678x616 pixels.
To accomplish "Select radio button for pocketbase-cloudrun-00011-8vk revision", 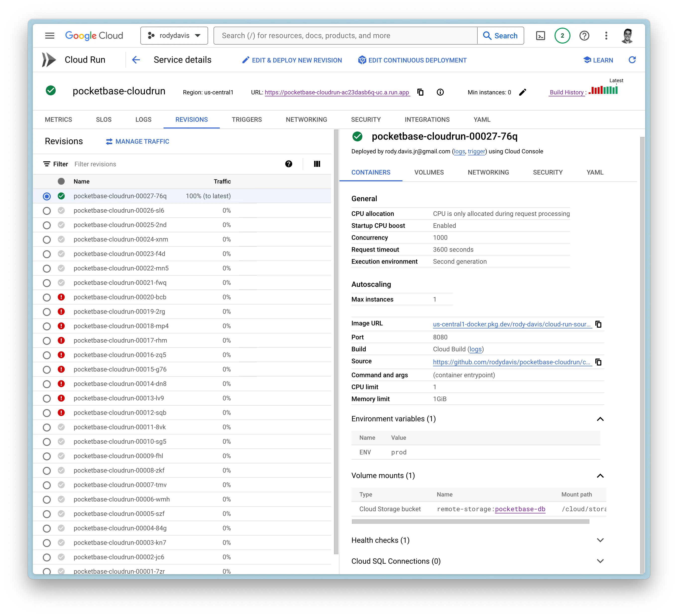I will coord(47,427).
